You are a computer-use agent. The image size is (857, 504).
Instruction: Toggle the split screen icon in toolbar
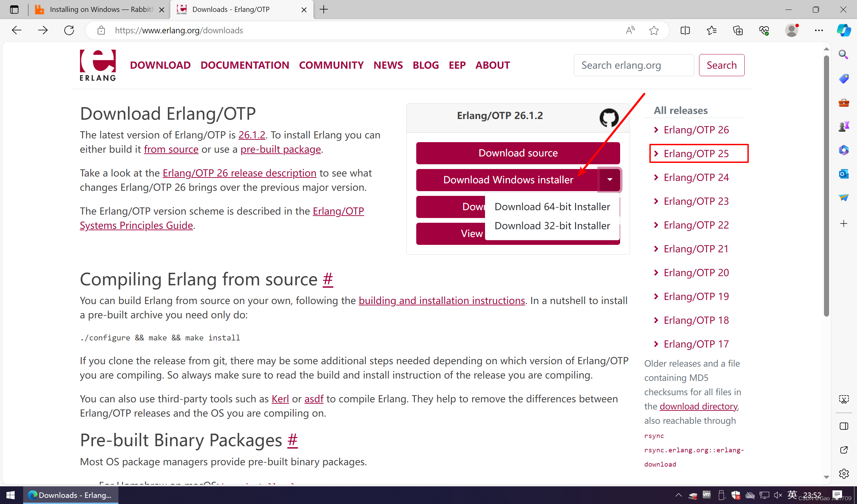pos(685,30)
